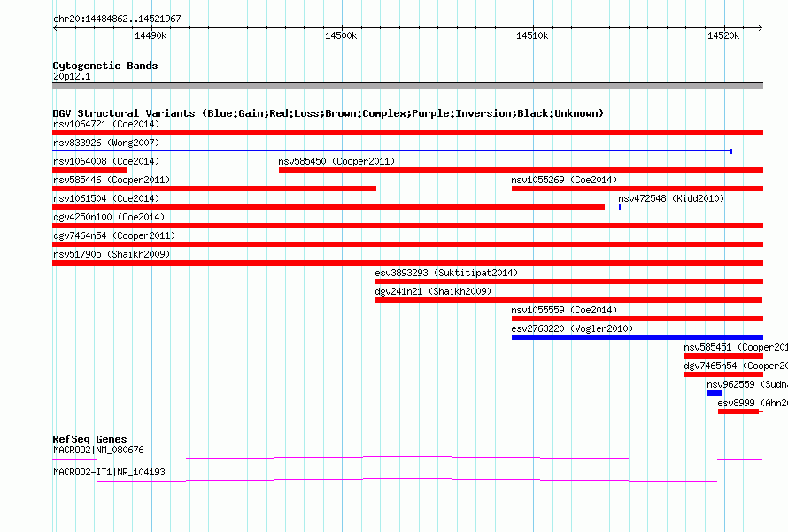Select the small blue nsv962559 gain bar
This screenshot has width=788, height=532.
[715, 393]
